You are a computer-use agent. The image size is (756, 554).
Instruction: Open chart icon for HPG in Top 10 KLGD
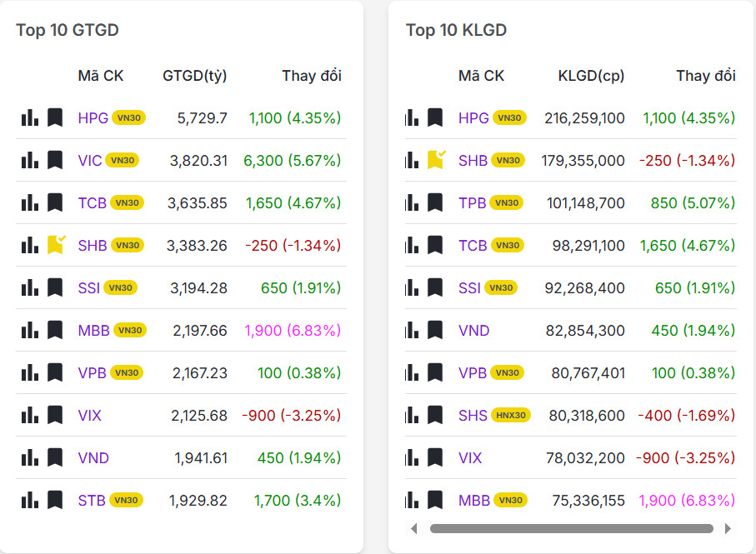click(x=412, y=117)
